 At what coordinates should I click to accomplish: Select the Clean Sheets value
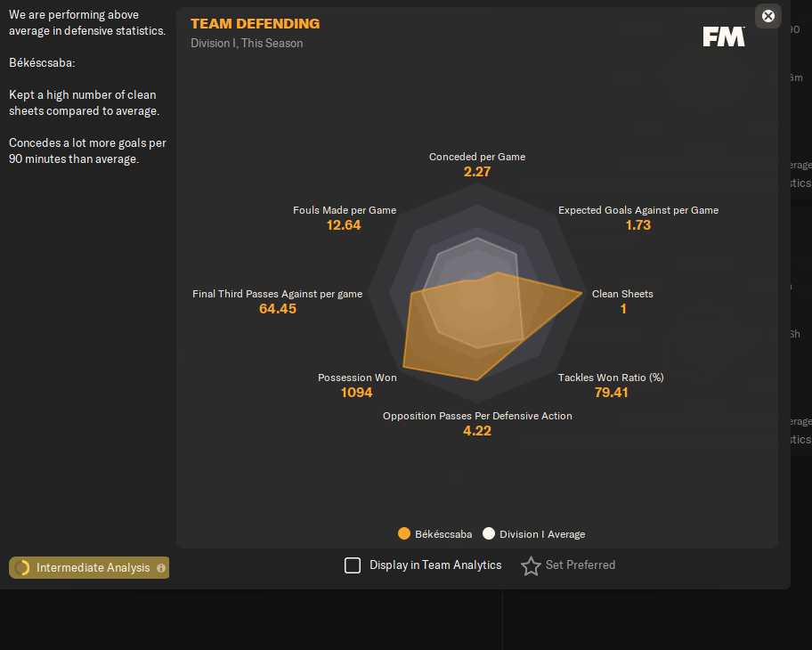623,309
